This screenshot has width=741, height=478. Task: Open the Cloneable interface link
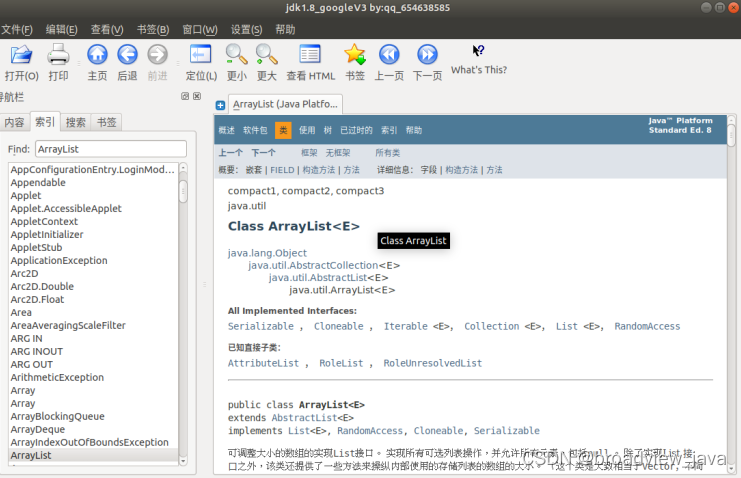pos(339,326)
